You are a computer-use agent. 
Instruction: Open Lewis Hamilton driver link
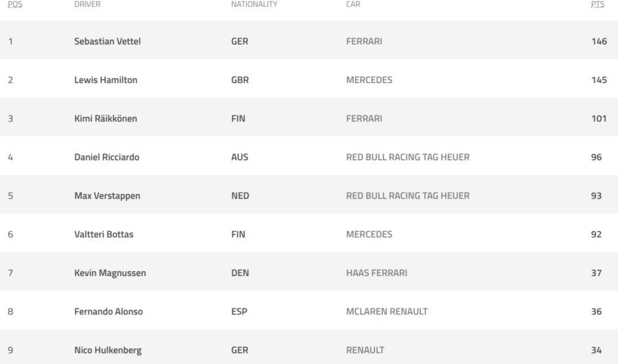point(106,80)
